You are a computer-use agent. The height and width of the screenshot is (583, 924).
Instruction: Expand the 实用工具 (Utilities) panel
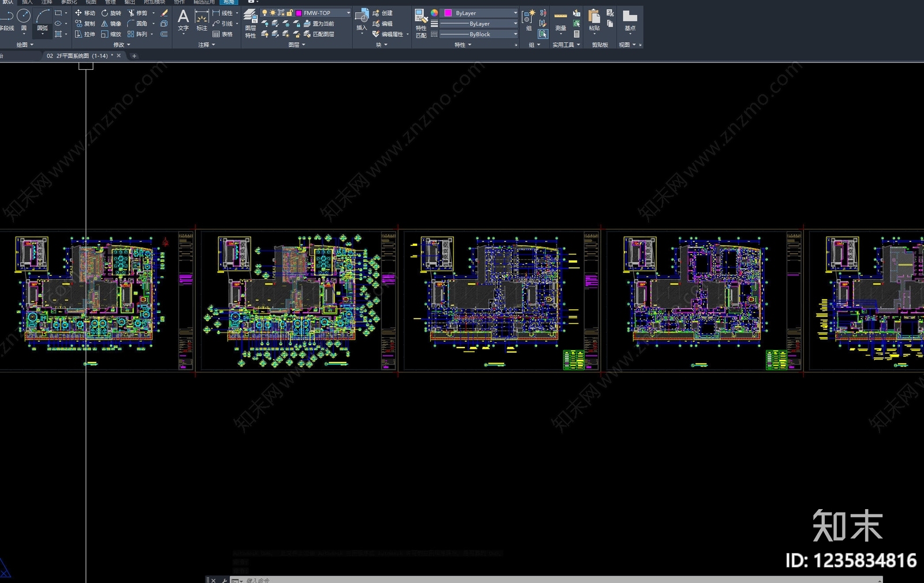[566, 44]
